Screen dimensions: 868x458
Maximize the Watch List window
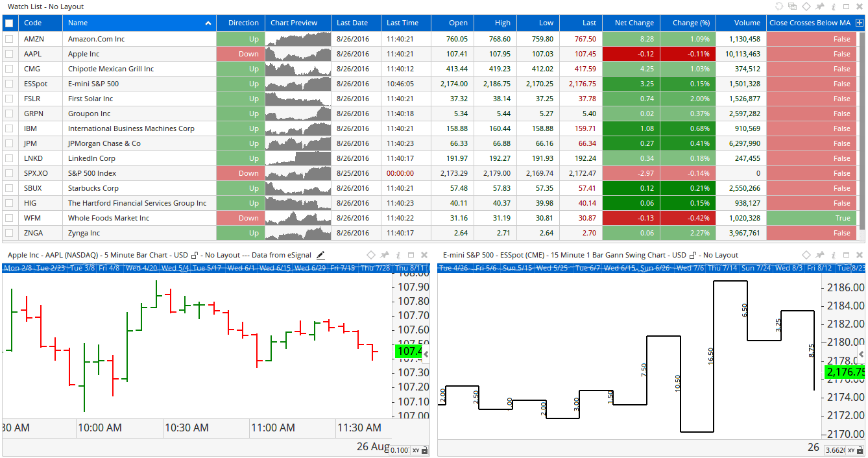[846, 6]
